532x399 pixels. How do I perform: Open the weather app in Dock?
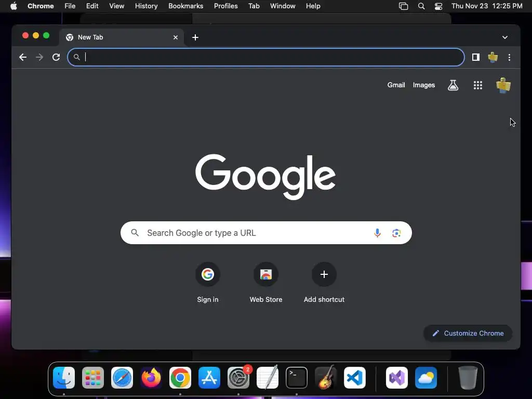(426, 378)
